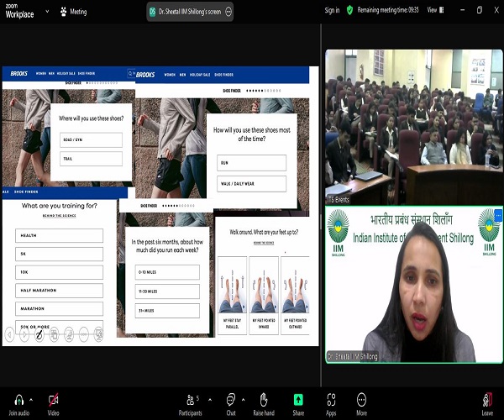
Task: Choose the 5K training option
Action: click(59, 254)
